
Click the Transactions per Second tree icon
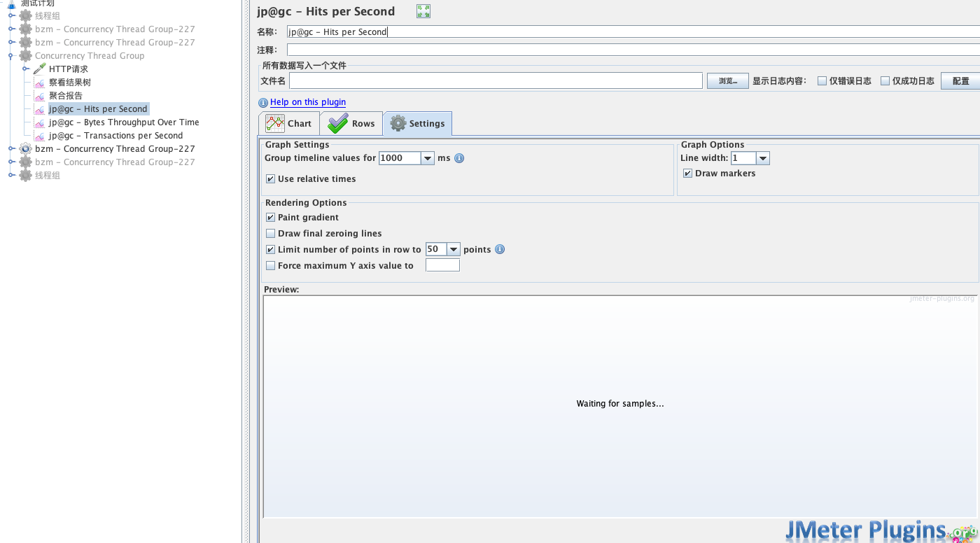point(40,136)
